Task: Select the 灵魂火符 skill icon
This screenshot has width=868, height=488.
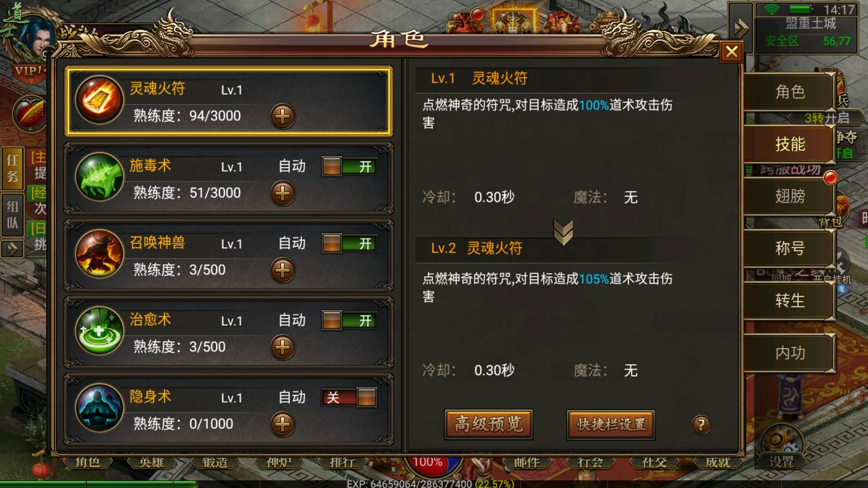Action: point(99,100)
